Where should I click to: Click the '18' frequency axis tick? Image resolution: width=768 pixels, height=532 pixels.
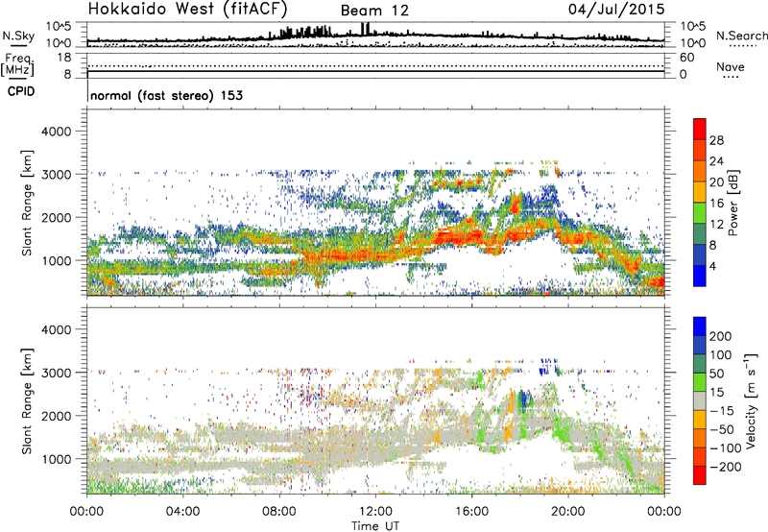click(64, 58)
